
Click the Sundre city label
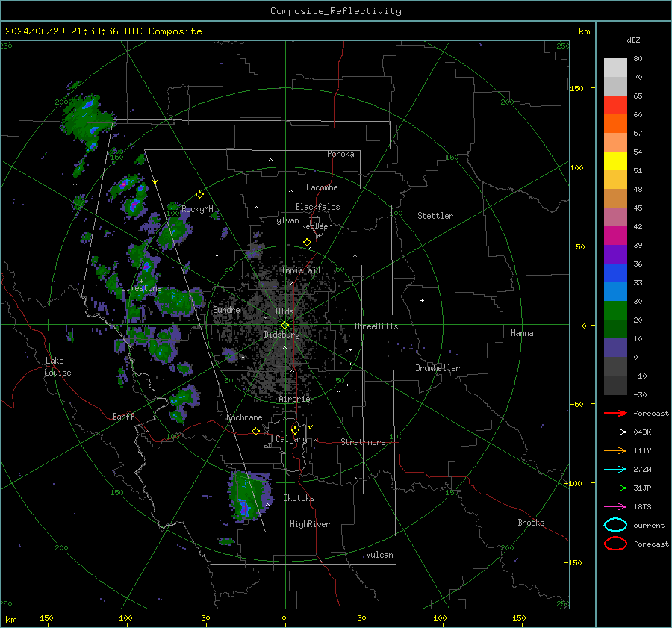point(226,309)
